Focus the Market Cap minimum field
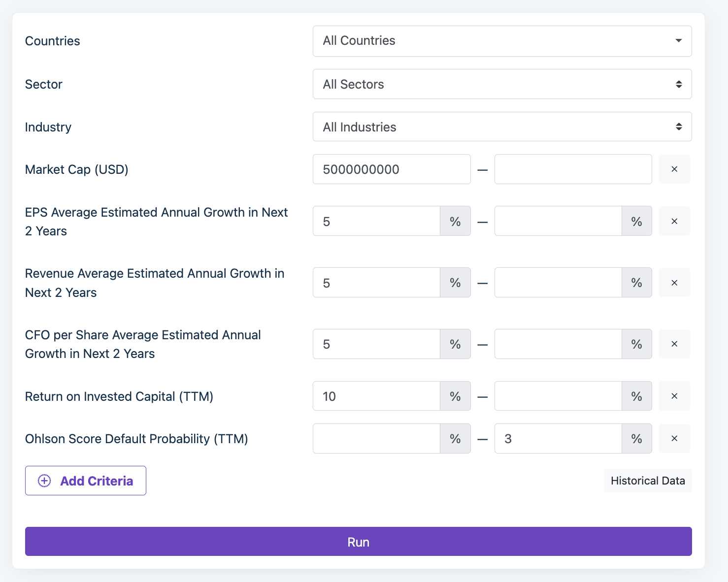The height and width of the screenshot is (582, 728). point(391,169)
